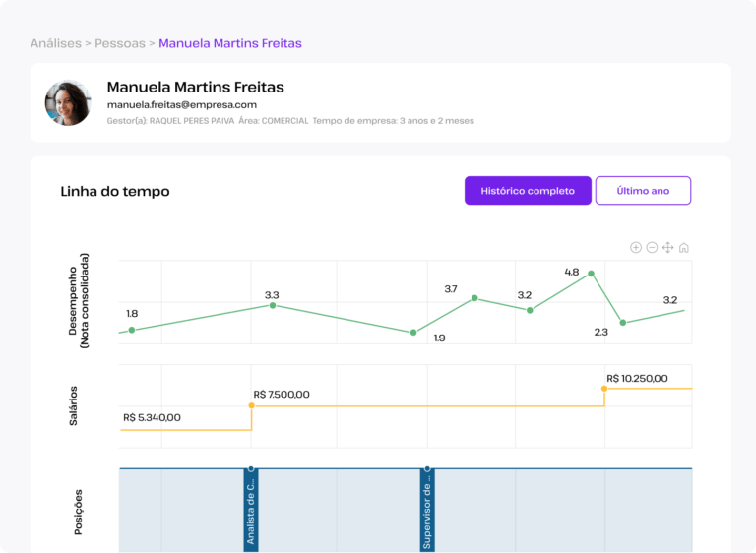Click Manuela Martins Freitas breadcrumb
The height and width of the screenshot is (553, 756).
click(x=230, y=43)
